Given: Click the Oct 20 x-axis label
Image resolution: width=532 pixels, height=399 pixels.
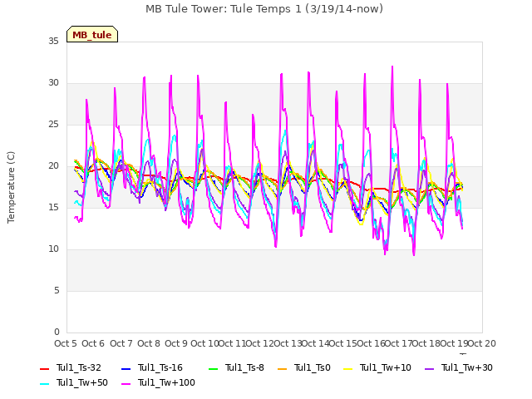Looking at the screenshot, I should [482, 343].
